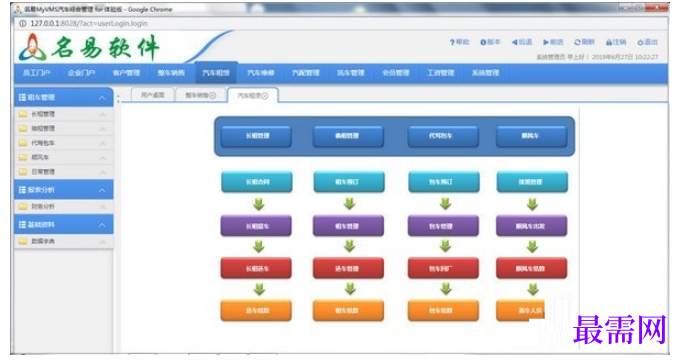
Task: Click the grid icon on 基础资料 panel header
Action: point(22,225)
